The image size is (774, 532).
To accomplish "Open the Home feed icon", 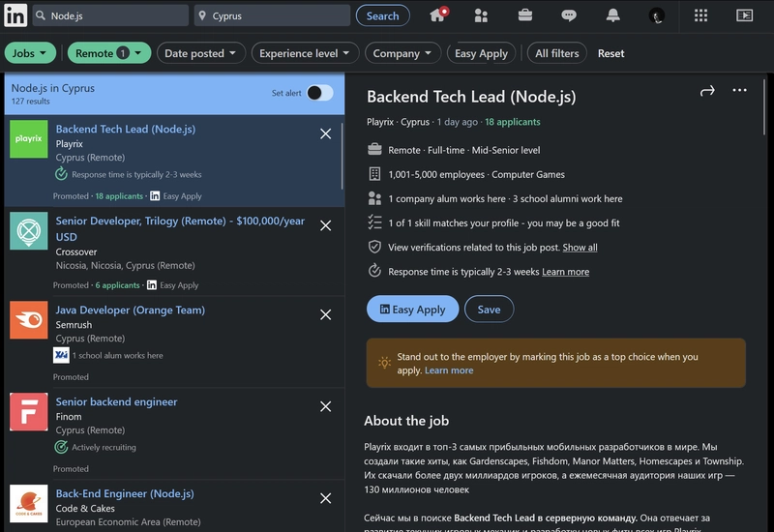I will [438, 15].
